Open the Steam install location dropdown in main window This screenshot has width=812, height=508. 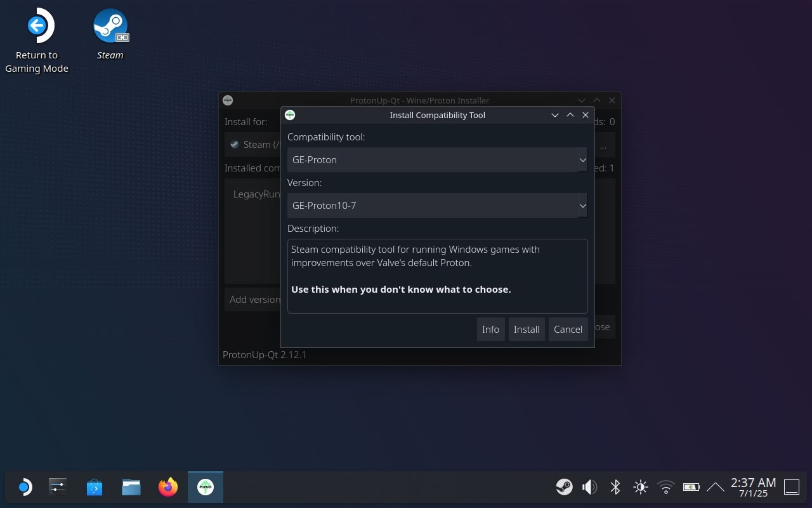[x=254, y=145]
